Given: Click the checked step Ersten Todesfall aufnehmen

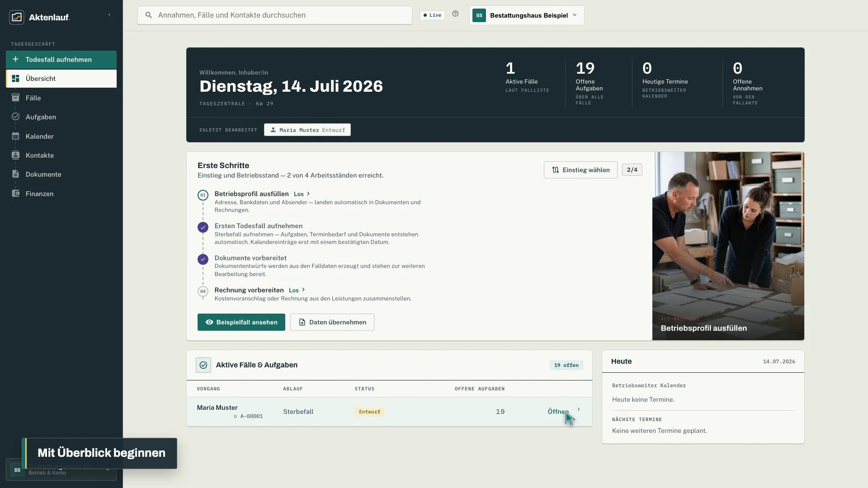Looking at the screenshot, I should [x=203, y=227].
